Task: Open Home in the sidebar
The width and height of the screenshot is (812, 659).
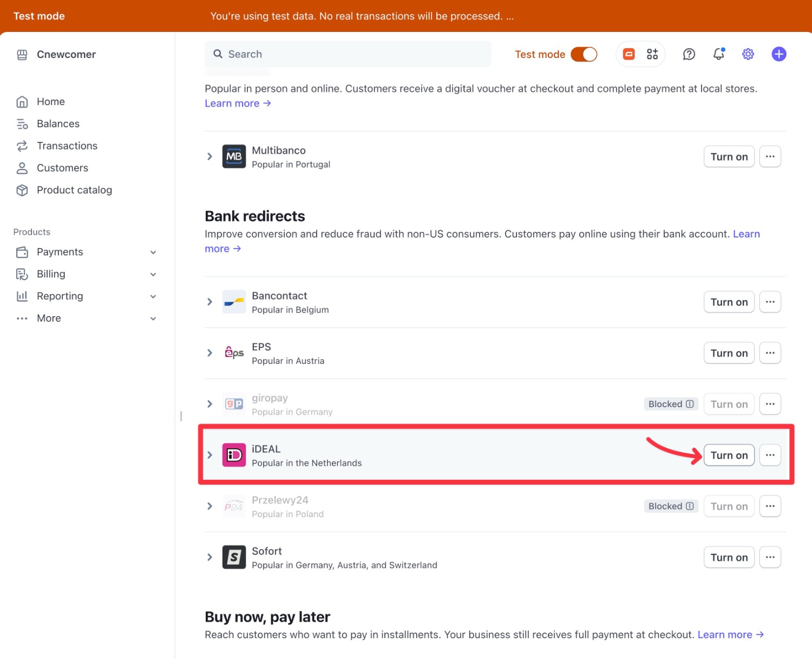Action: pos(51,102)
